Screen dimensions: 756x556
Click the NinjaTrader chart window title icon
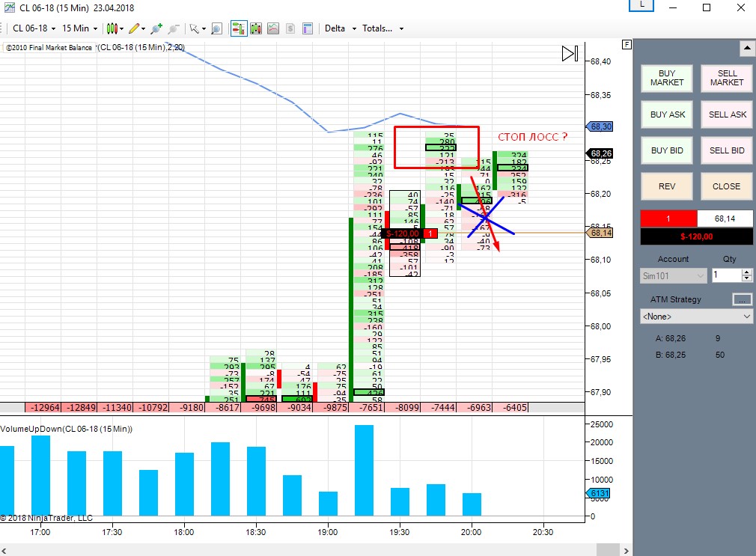(x=9, y=7)
